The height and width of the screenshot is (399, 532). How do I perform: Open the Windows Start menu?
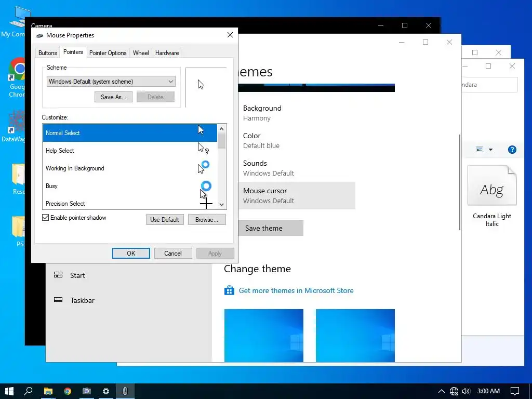9,391
